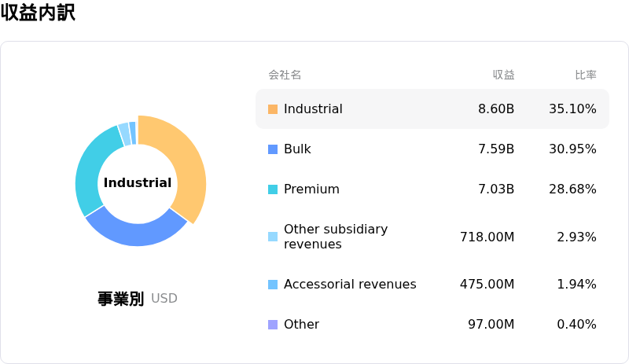629x364 pixels.
Task: Select the Premium row label
Action: coord(311,189)
